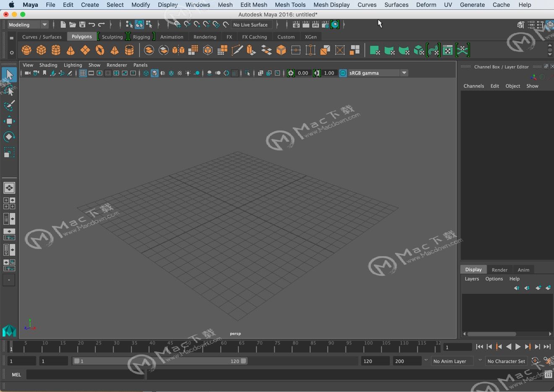The height and width of the screenshot is (392, 554).
Task: Toggle textured display in viewport
Action: (x=180, y=73)
